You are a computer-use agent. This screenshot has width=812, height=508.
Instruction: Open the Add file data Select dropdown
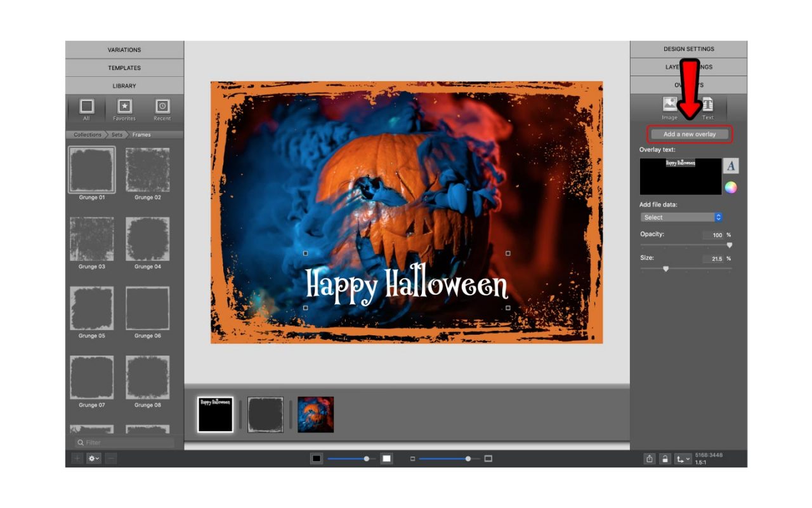click(x=681, y=217)
